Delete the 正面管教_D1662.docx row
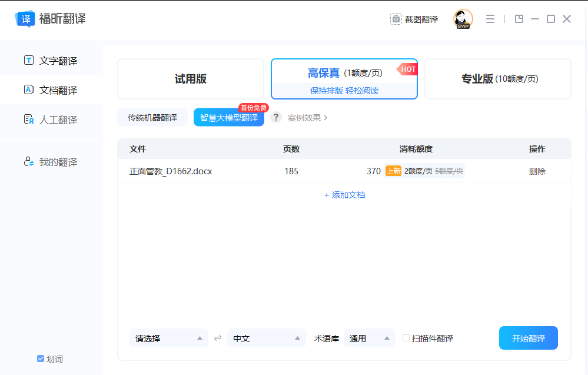Screen dimensions: 588x375 click(537, 171)
